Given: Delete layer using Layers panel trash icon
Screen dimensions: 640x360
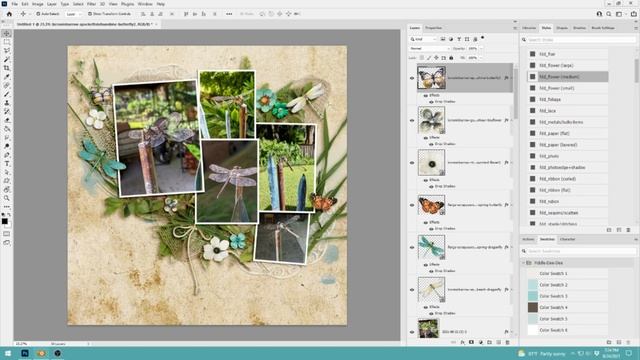Looking at the screenshot, I should coord(507,342).
